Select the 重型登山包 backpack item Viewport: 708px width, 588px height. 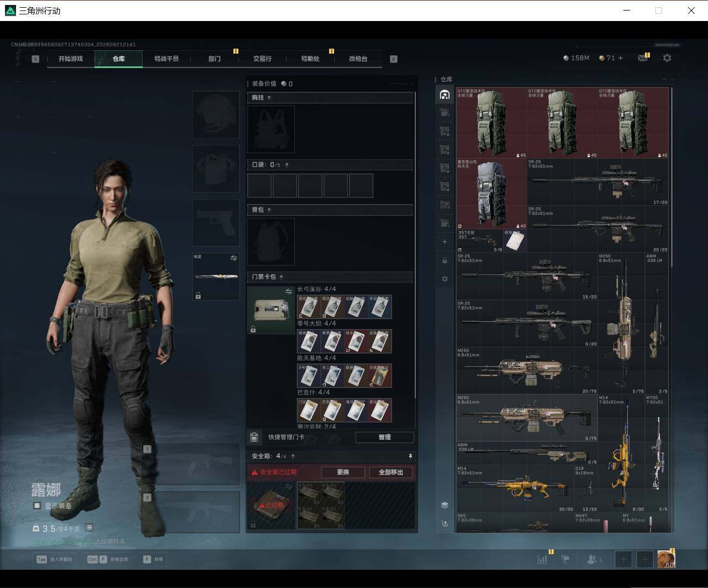point(491,194)
